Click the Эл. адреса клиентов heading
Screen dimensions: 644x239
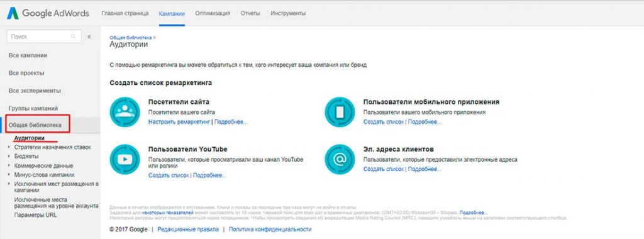pyautogui.click(x=398, y=149)
